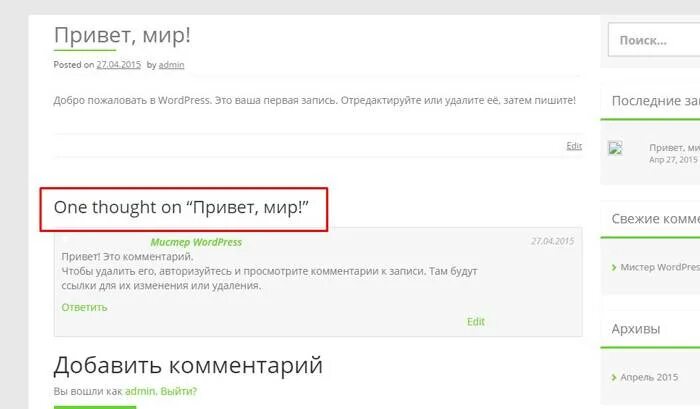Click the Выйти? logout link
Image resolution: width=700 pixels, height=409 pixels.
pyautogui.click(x=179, y=391)
